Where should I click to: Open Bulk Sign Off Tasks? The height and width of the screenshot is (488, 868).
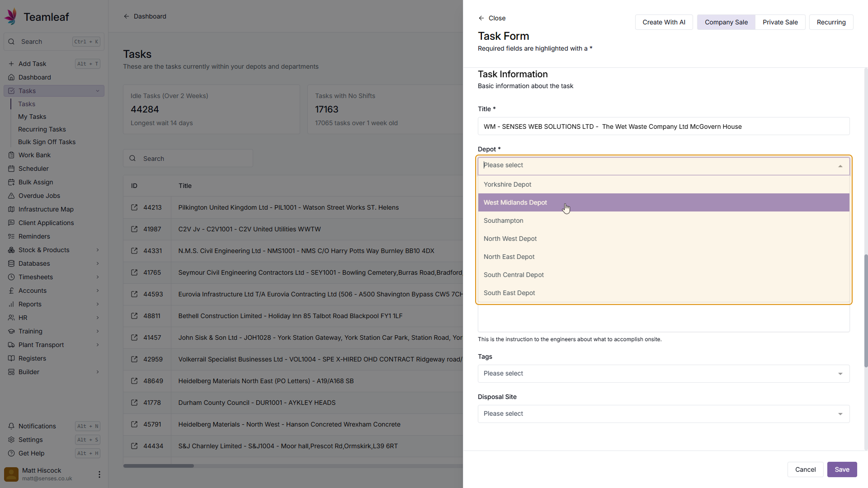click(x=47, y=142)
